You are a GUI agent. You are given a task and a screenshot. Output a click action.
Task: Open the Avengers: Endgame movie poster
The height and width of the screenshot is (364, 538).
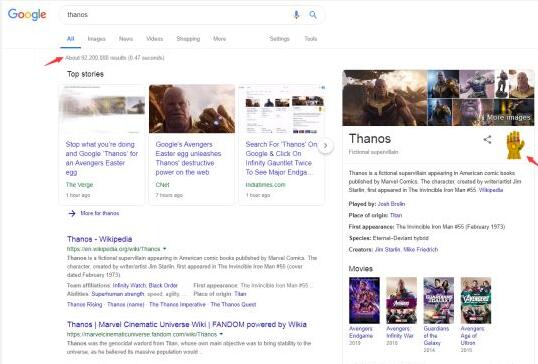(364, 301)
